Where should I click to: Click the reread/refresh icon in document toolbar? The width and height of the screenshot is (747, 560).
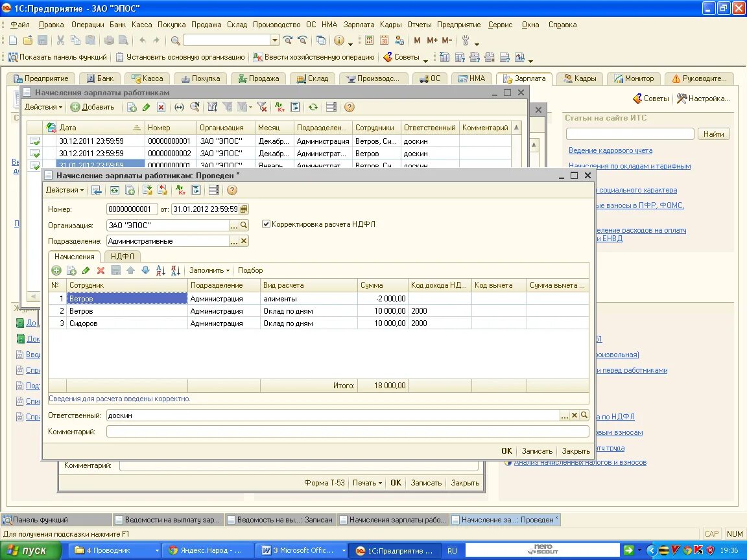(x=115, y=190)
